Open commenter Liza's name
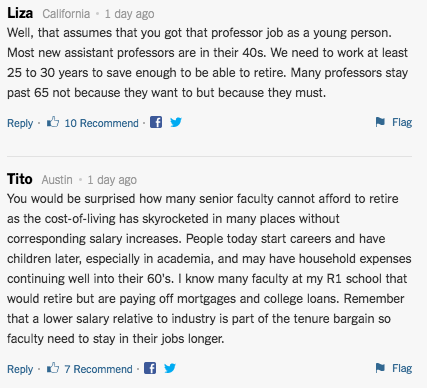The height and width of the screenshot is (388, 431). tap(20, 13)
